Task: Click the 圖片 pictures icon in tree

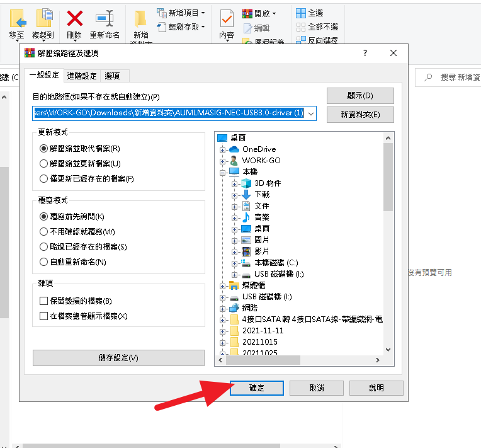Action: (x=246, y=240)
